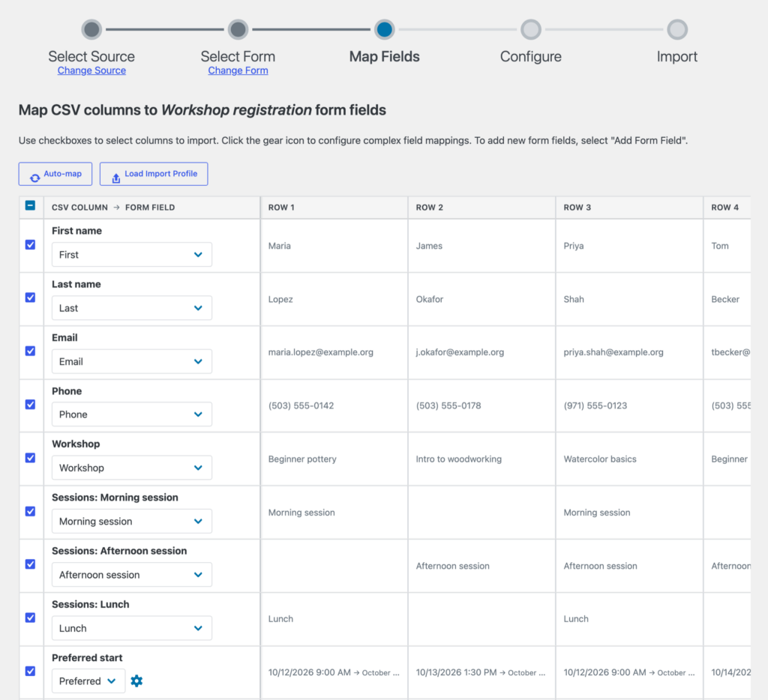Image resolution: width=768 pixels, height=700 pixels.
Task: Click the Import step circle
Action: [x=677, y=29]
